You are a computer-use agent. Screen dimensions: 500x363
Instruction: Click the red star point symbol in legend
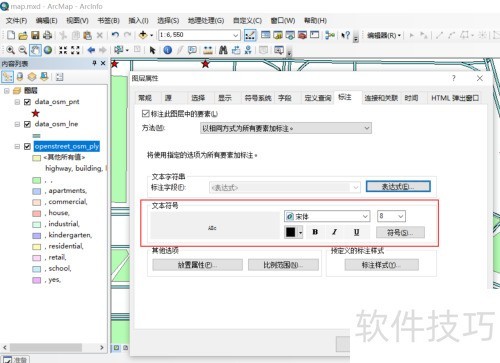pyautogui.click(x=35, y=113)
